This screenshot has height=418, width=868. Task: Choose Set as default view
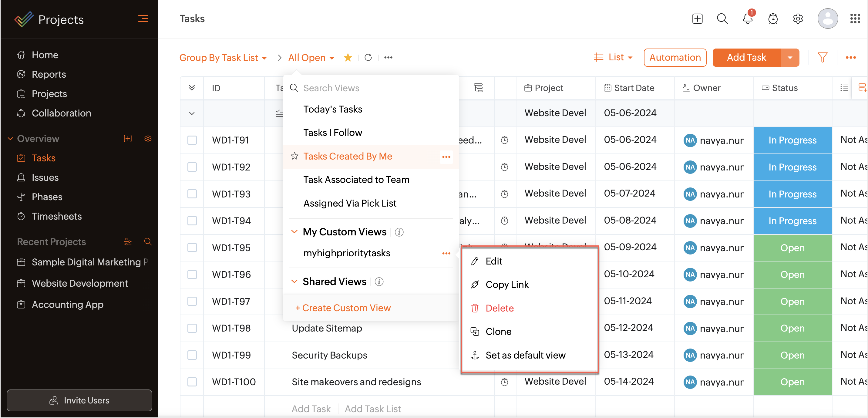click(x=525, y=355)
